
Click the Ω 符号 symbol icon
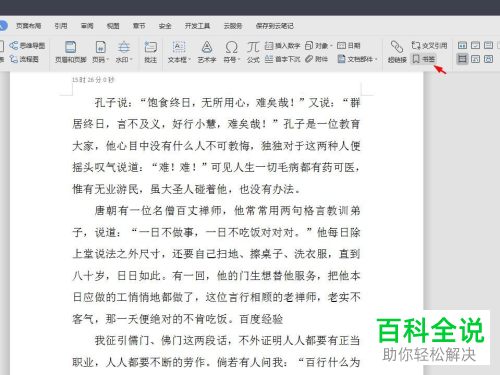231,48
